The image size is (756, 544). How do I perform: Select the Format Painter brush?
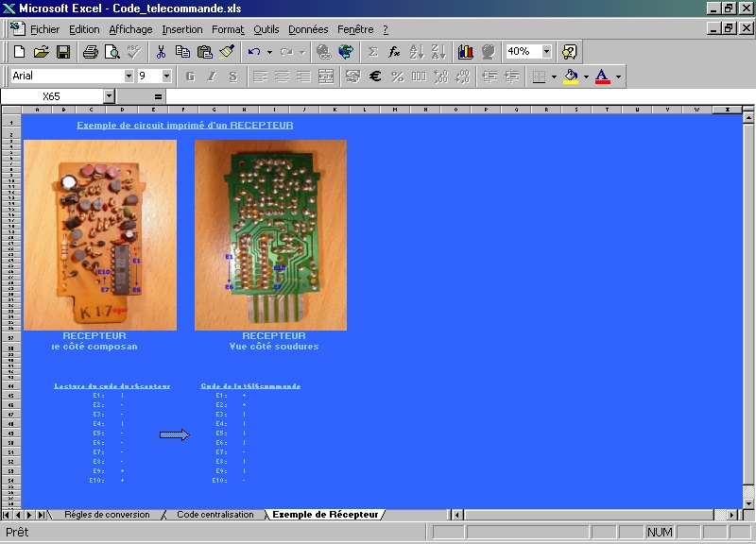point(226,52)
